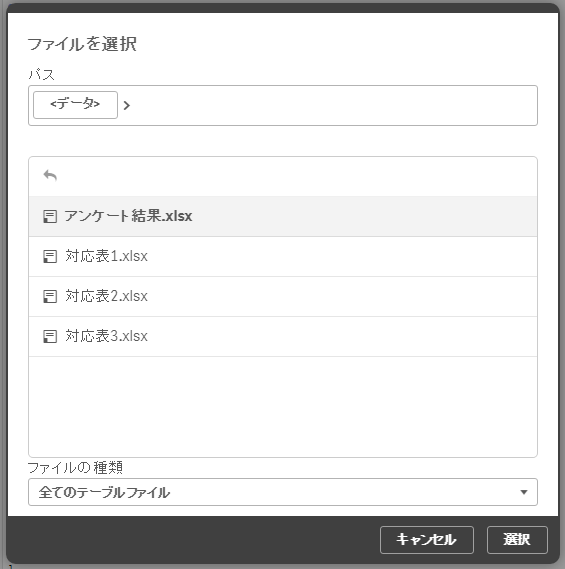Click the file icon beside 対応表2.xlsx
This screenshot has width=565, height=569.
pos(50,296)
